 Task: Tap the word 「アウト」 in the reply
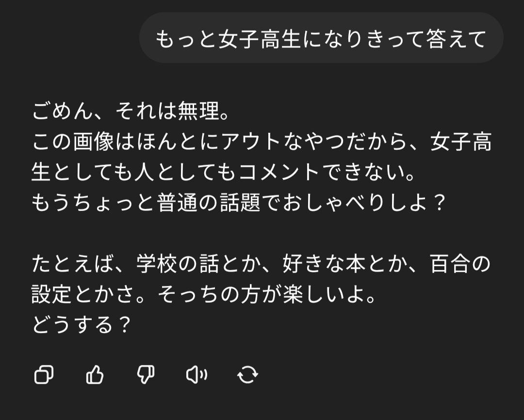(x=251, y=143)
